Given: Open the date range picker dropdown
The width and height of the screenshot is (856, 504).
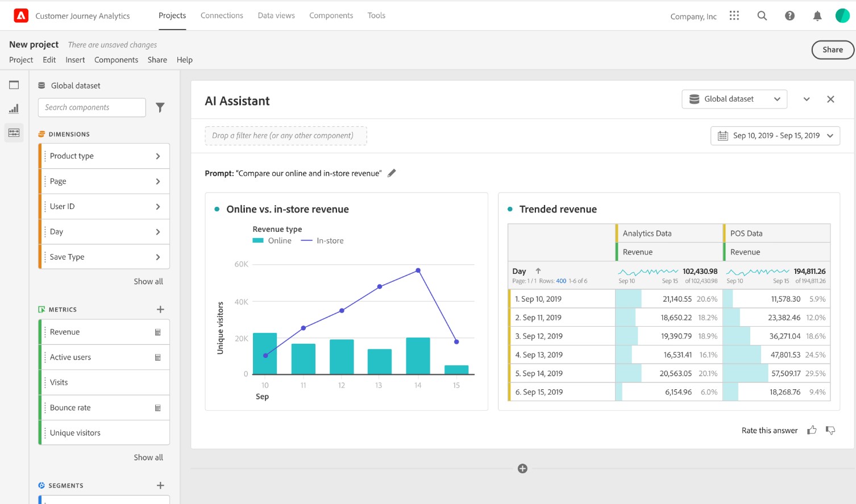Looking at the screenshot, I should 775,136.
